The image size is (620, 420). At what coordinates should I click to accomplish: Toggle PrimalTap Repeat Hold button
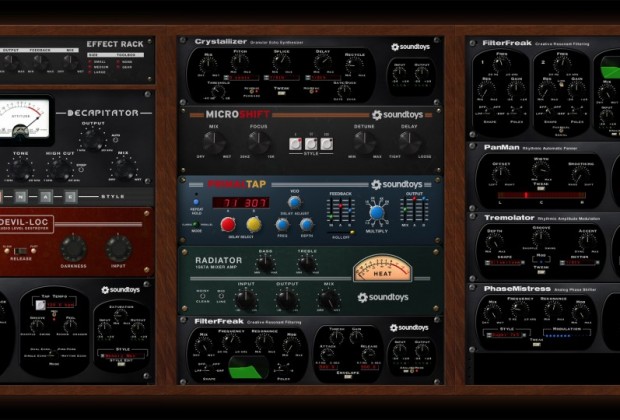[x=196, y=202]
